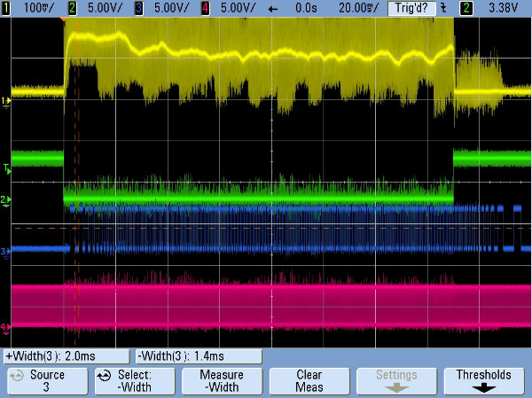Click the channel 4 ground marker at left

pyautogui.click(x=5, y=328)
